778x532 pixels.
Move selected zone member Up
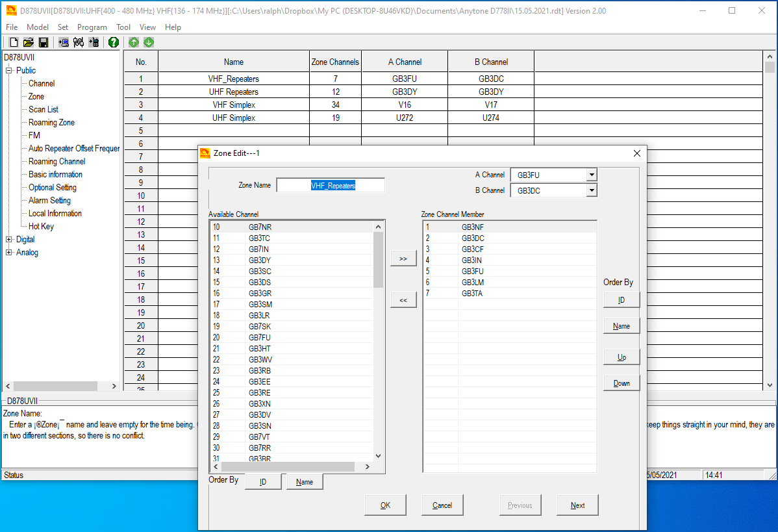point(621,357)
